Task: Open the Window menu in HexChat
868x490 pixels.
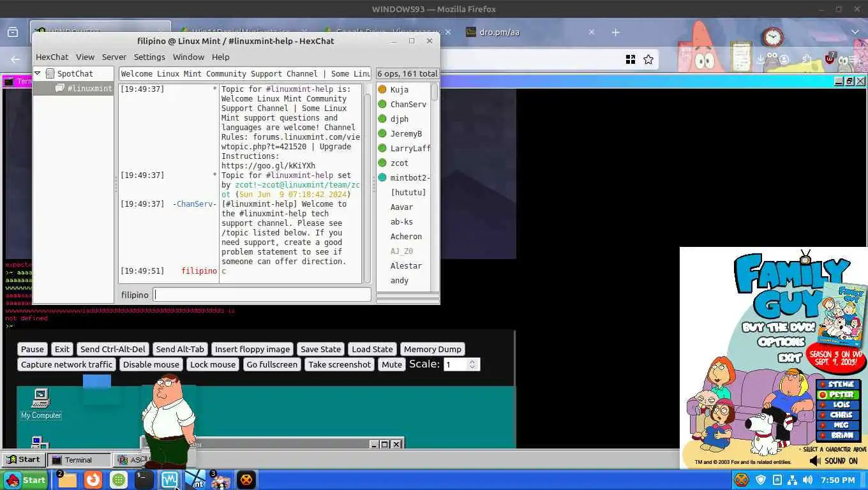Action: coord(188,57)
